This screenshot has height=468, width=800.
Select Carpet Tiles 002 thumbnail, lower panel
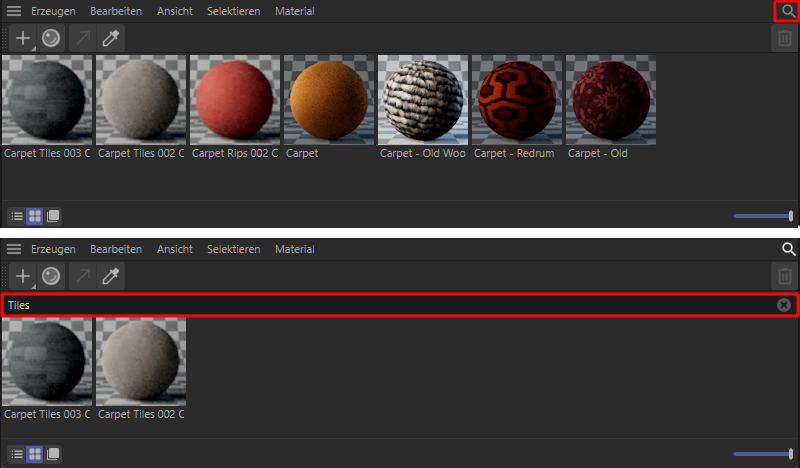point(141,362)
